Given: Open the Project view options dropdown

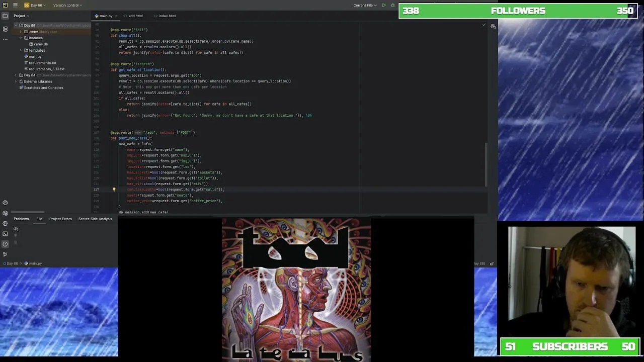Looking at the screenshot, I should [x=21, y=16].
